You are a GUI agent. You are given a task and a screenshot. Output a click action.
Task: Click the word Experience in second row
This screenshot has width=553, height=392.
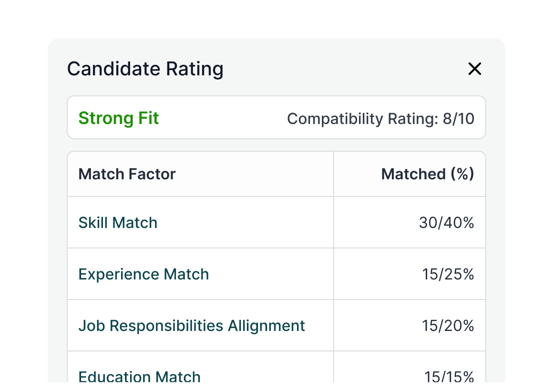(119, 274)
